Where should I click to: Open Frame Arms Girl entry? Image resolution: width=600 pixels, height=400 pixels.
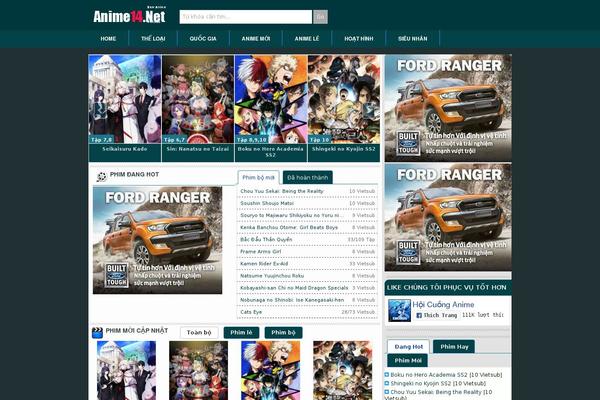point(261,251)
